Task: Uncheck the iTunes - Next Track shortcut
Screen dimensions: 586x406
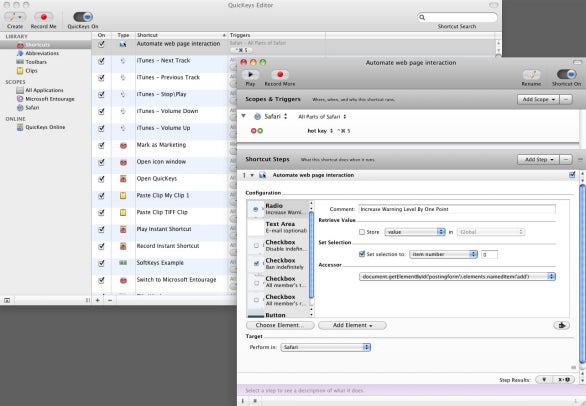Action: coord(101,61)
